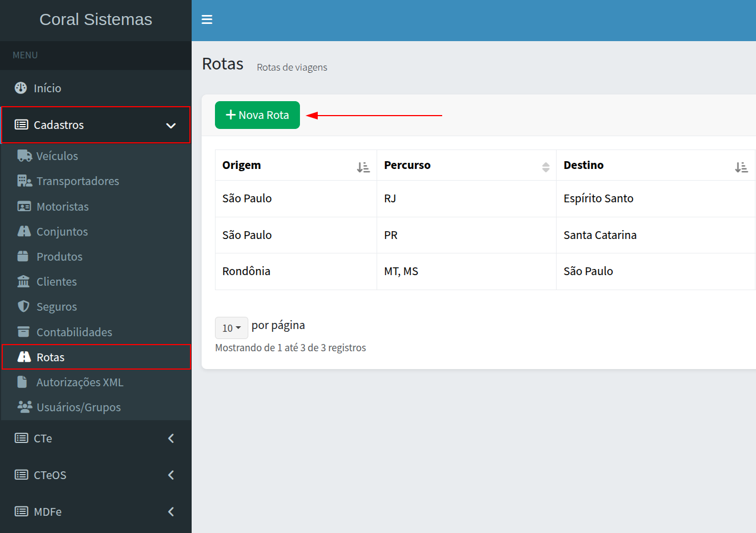The image size is (756, 533).
Task: Click the Nova Rota button
Action: point(257,115)
